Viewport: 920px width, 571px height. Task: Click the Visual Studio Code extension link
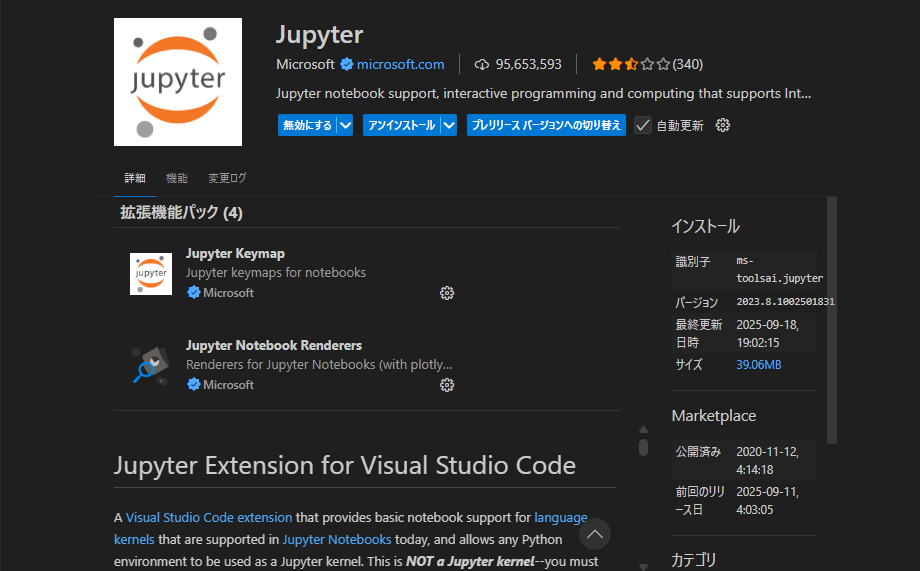pos(209,517)
